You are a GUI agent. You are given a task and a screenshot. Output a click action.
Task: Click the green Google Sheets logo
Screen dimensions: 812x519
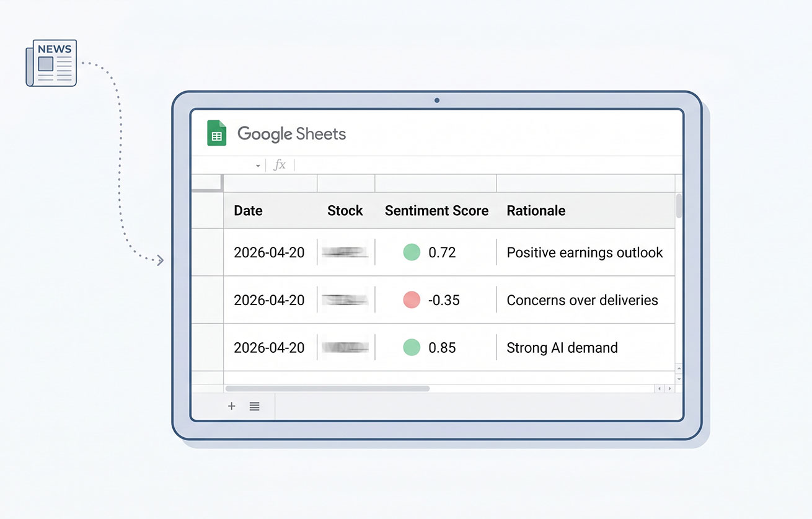click(216, 133)
